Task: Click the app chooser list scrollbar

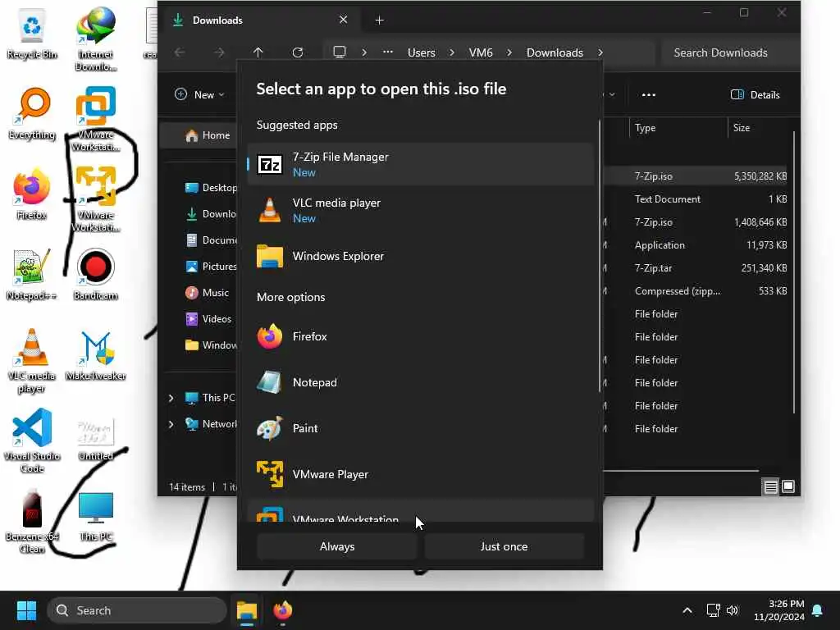Action: (x=599, y=257)
